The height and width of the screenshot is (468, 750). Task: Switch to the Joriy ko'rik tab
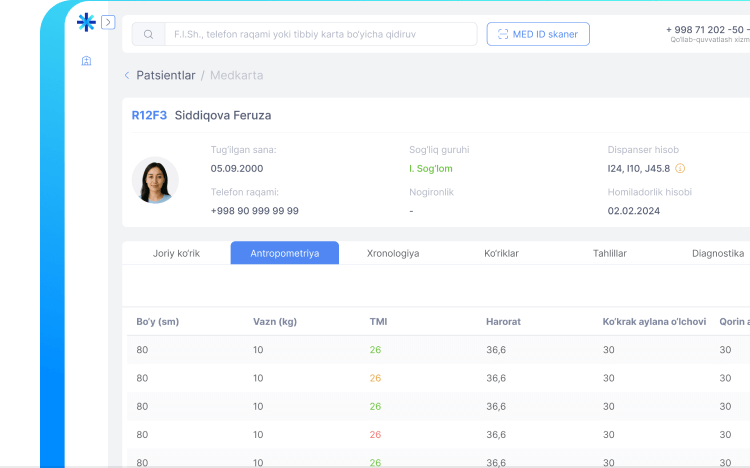point(176,253)
